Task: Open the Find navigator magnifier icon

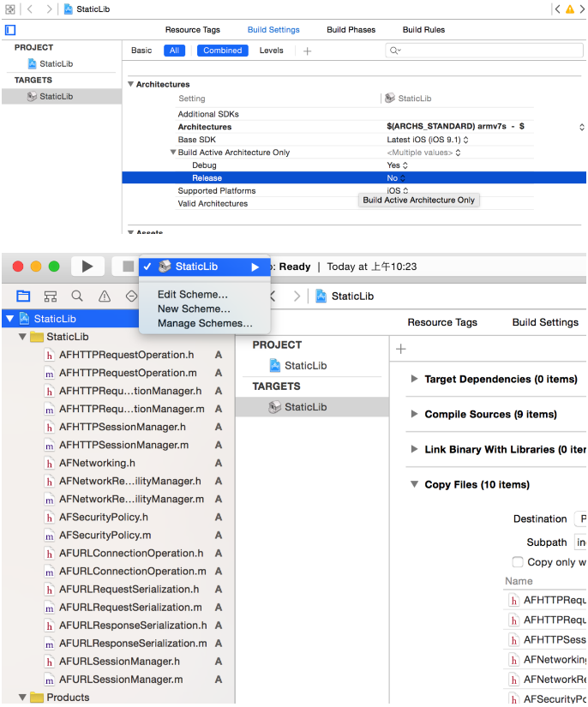Action: tap(77, 297)
